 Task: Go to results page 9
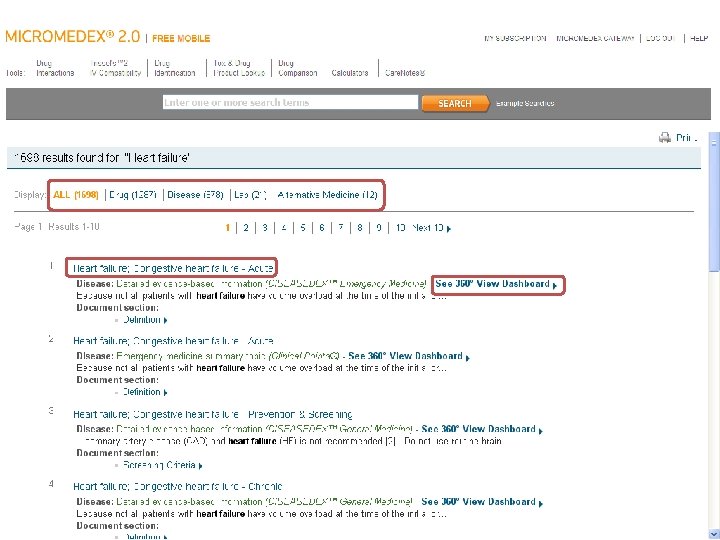(379, 228)
